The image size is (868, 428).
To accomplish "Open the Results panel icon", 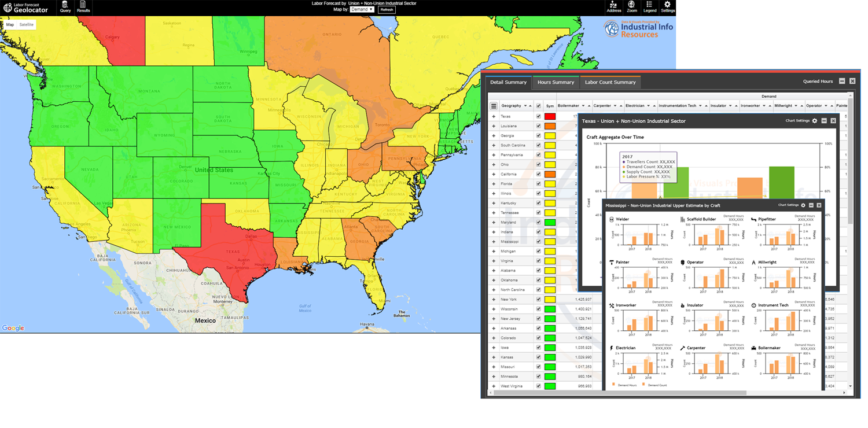I will tap(83, 6).
